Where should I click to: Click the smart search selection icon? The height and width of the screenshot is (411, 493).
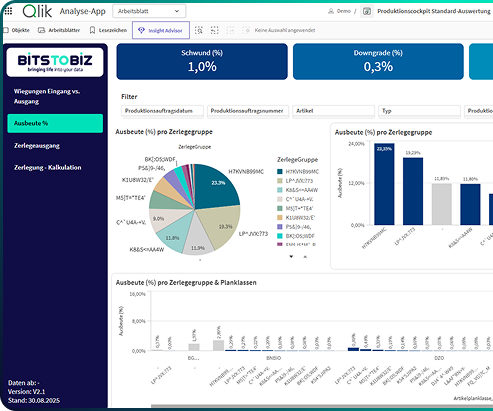pos(199,30)
